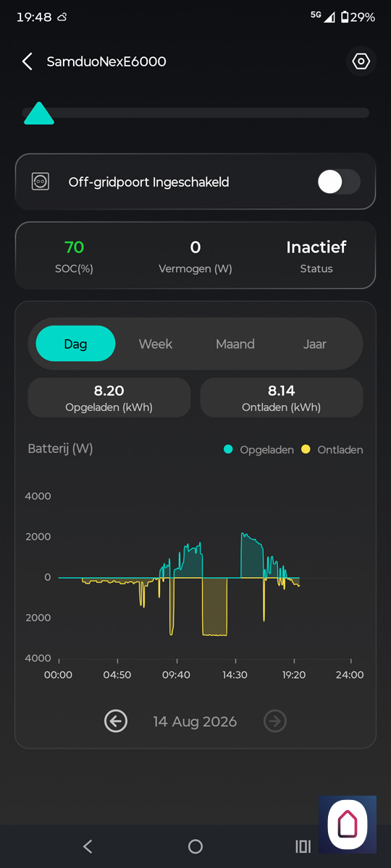Switch to the Jaar tab

coord(315,344)
